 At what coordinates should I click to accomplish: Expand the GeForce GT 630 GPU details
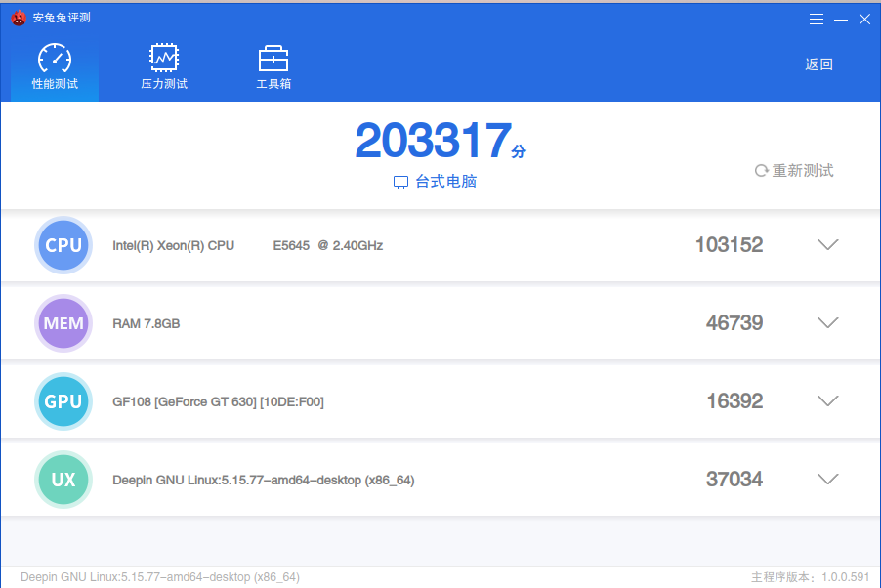(x=827, y=400)
